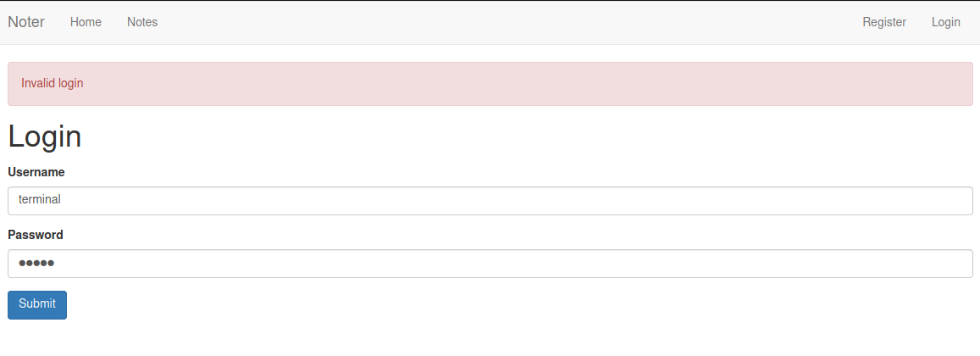Click the Noter brand logo link
The image size is (980, 356).
click(26, 22)
